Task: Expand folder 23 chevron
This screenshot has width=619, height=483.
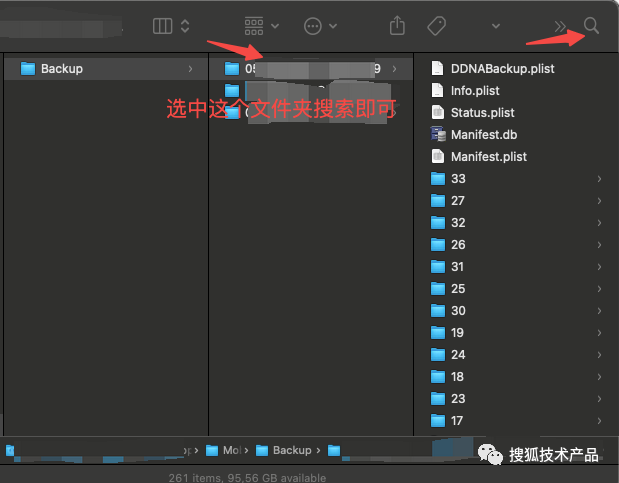Action: coord(599,399)
